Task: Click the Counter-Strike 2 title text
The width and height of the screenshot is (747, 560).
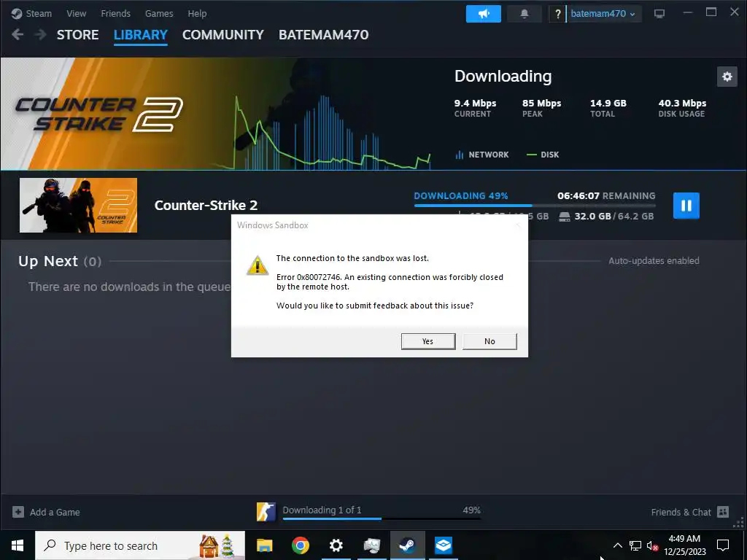Action: click(206, 205)
